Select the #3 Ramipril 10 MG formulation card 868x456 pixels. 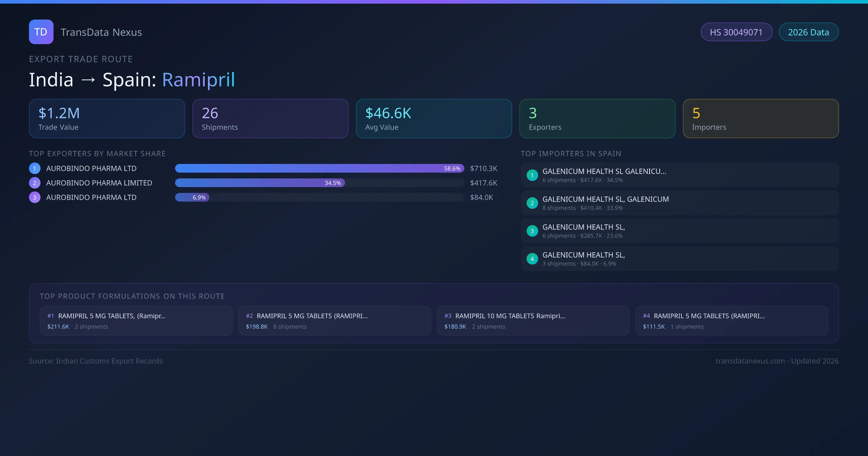[533, 321]
